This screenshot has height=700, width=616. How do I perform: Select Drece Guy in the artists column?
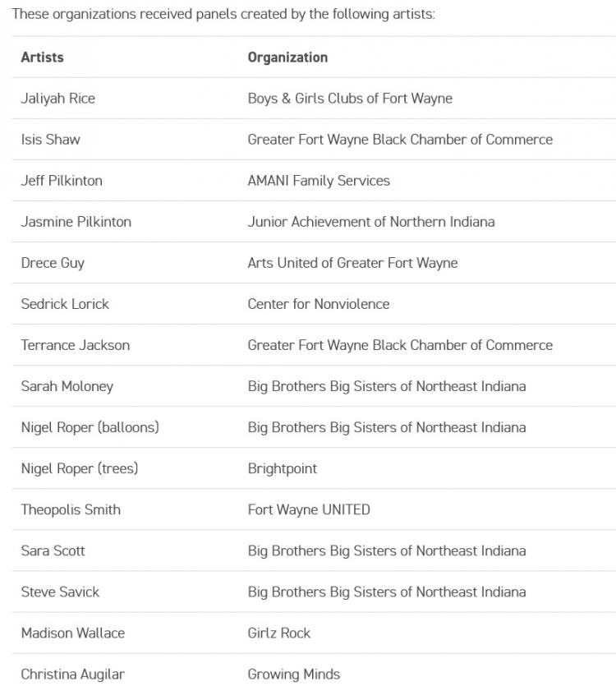[x=53, y=263]
